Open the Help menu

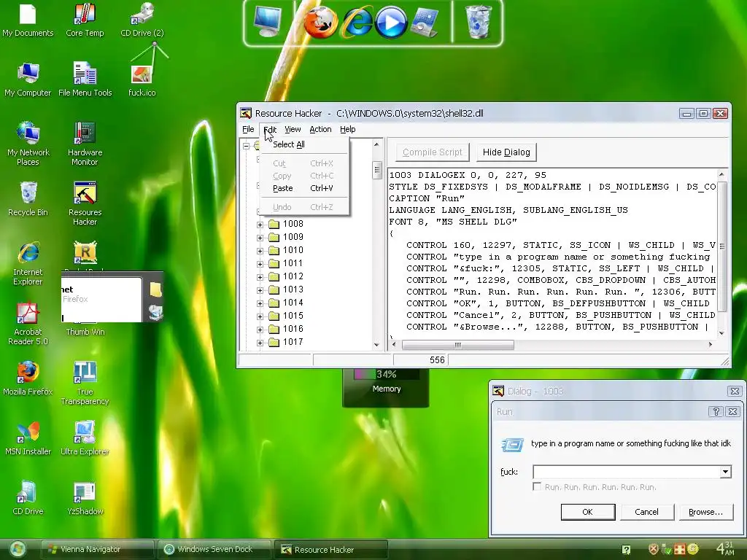[x=348, y=129]
